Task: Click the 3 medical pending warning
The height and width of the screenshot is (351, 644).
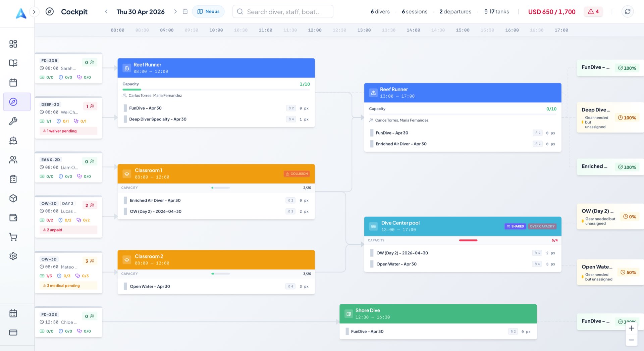Action: 68,286
